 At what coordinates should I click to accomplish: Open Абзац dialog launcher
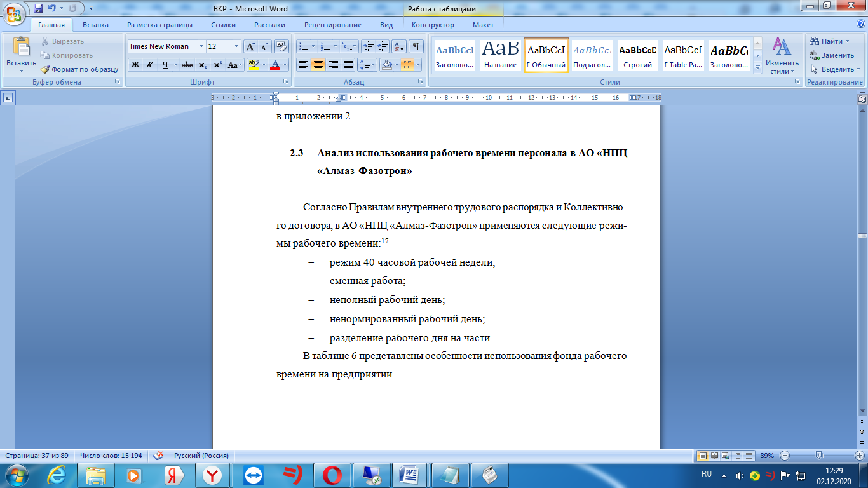point(421,82)
